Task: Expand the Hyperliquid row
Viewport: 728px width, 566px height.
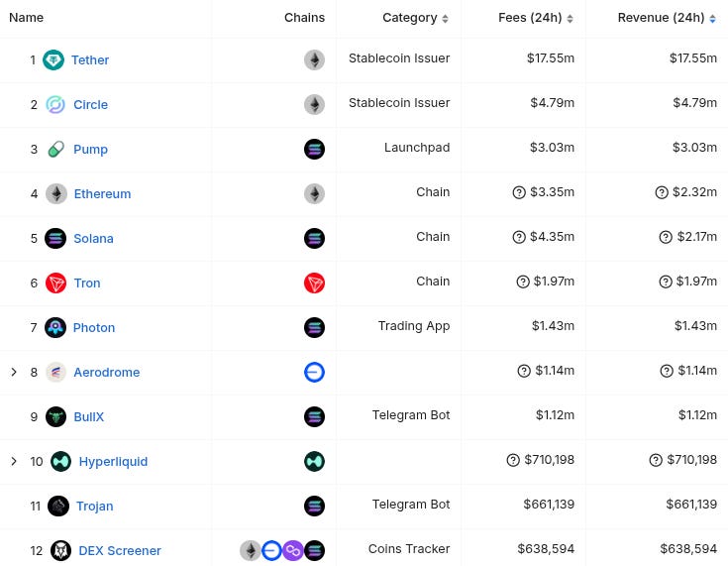Action: point(14,461)
